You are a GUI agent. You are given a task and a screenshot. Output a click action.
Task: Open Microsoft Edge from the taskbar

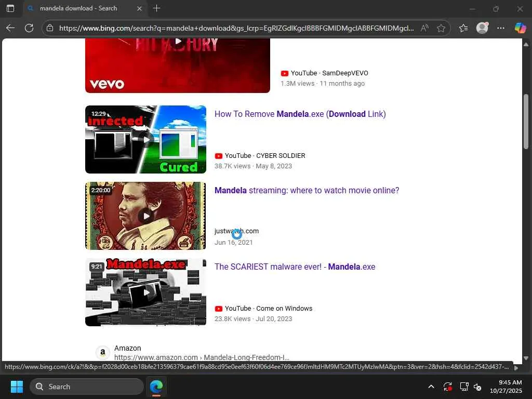156,387
